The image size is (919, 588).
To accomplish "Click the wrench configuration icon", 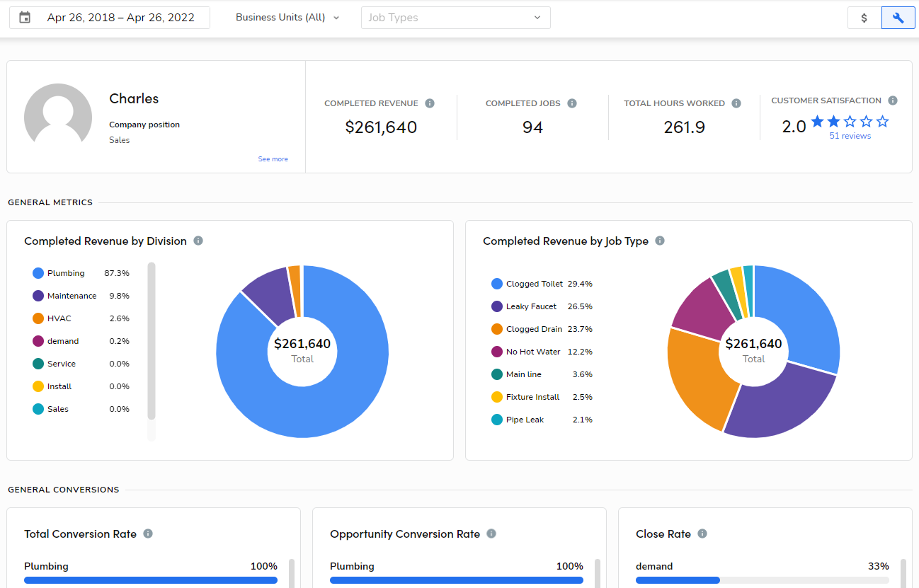I will click(x=898, y=17).
